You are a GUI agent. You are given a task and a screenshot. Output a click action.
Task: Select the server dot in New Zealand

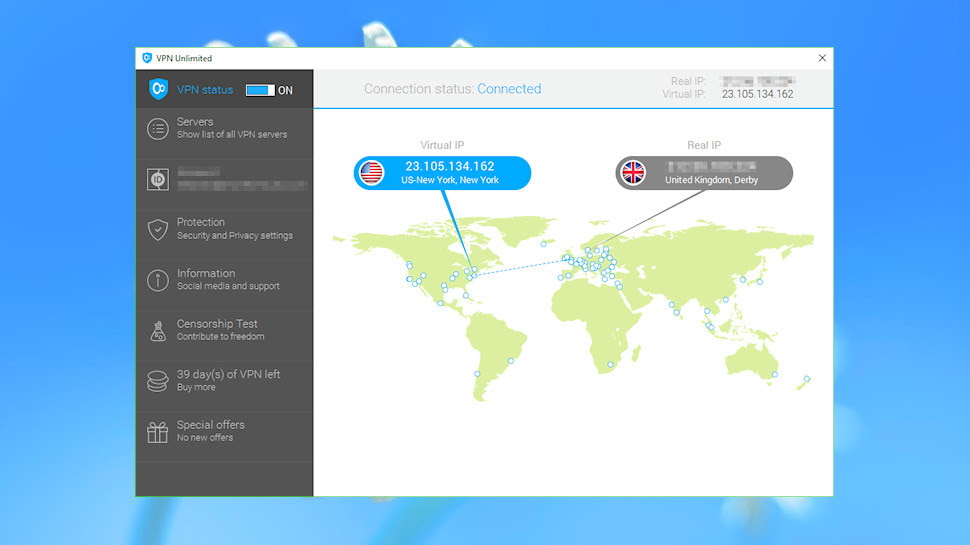[x=807, y=379]
